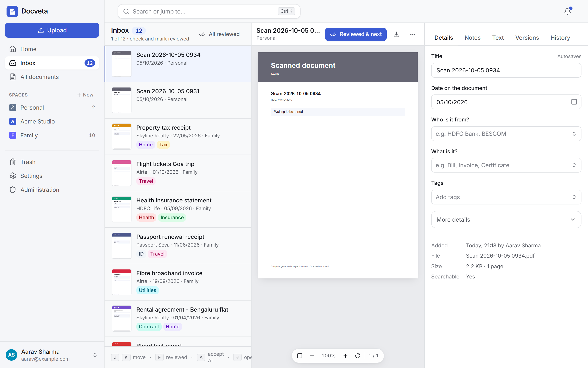Viewport: 588px width, 368px height.
Task: Switch to the History tab
Action: (560, 38)
